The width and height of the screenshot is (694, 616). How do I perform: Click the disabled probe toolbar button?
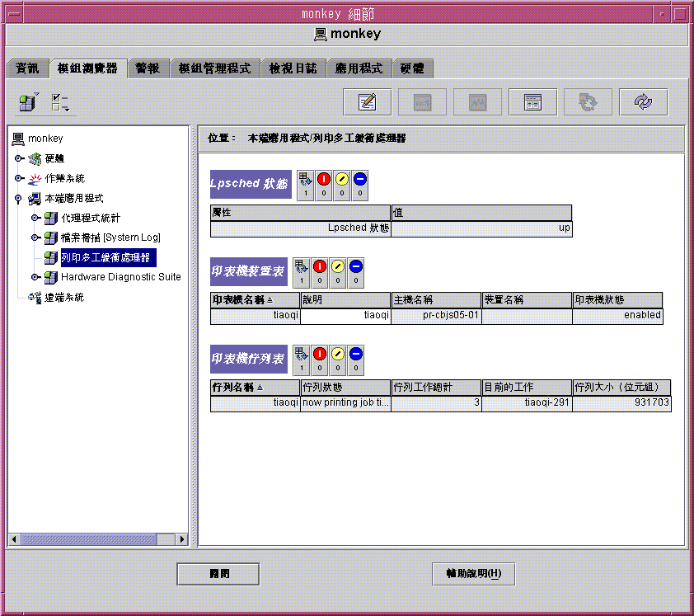pos(422,102)
